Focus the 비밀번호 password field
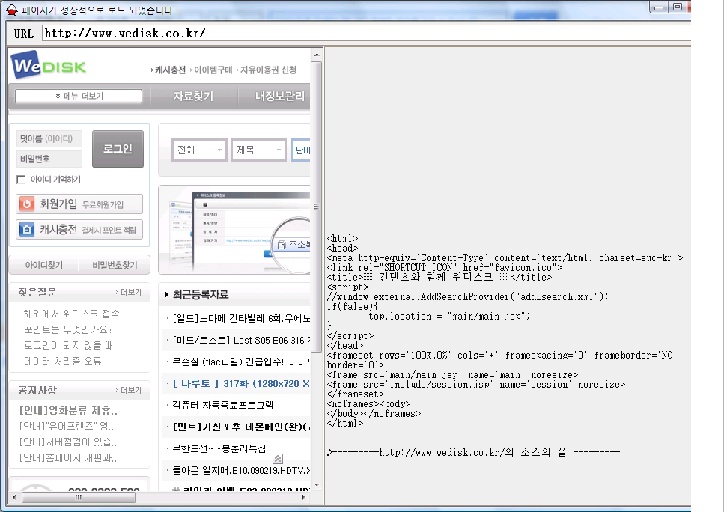 [48, 159]
